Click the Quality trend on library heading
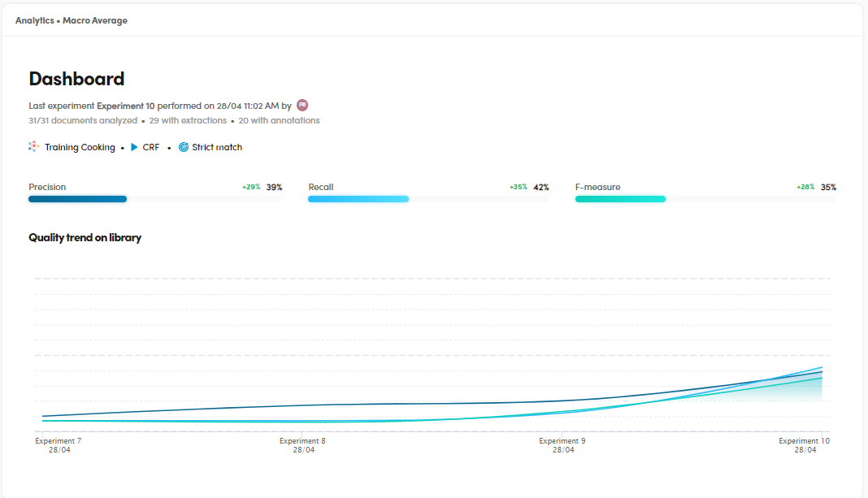The height and width of the screenshot is (498, 868). coord(85,238)
